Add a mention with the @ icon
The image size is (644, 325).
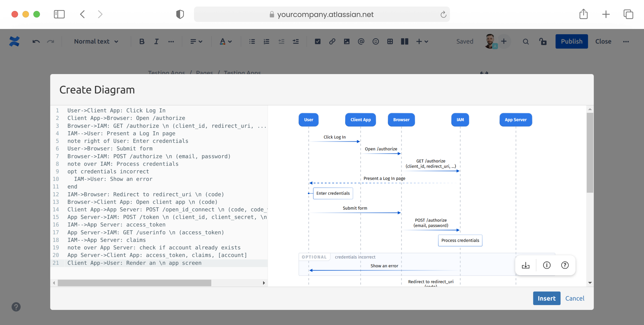pos(361,41)
